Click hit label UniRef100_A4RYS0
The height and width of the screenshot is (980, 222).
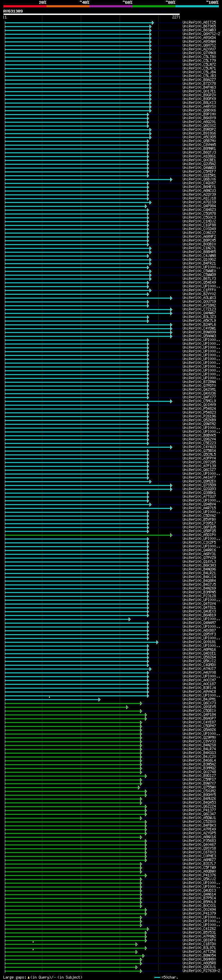pyautogui.click(x=199, y=106)
